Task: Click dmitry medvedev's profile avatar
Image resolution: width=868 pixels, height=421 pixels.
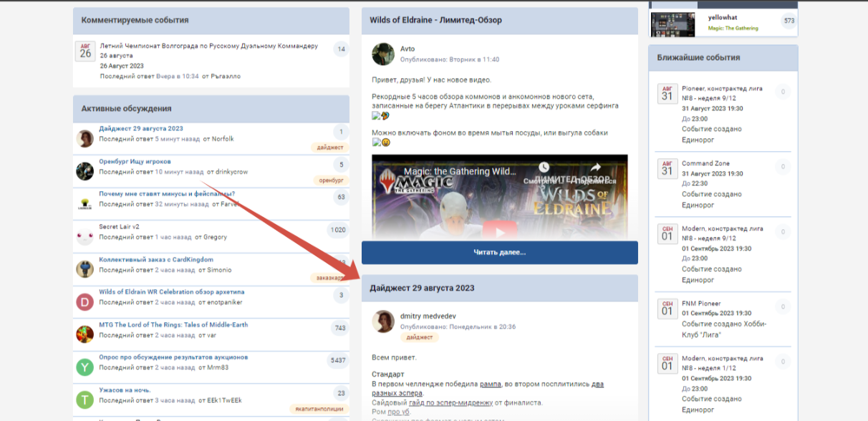Action: [383, 322]
